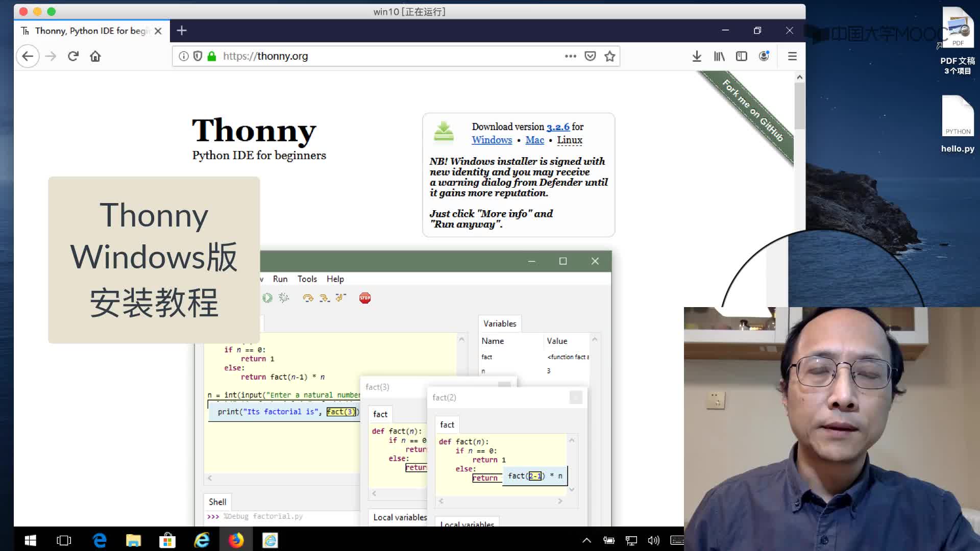Open a new browser tab with plus

182,31
